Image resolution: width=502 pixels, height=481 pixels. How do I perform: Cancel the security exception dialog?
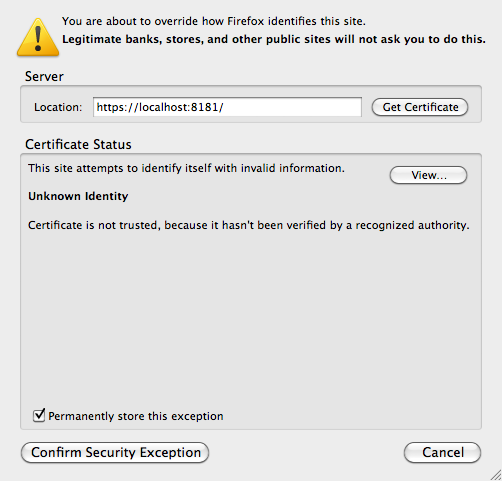(x=442, y=452)
